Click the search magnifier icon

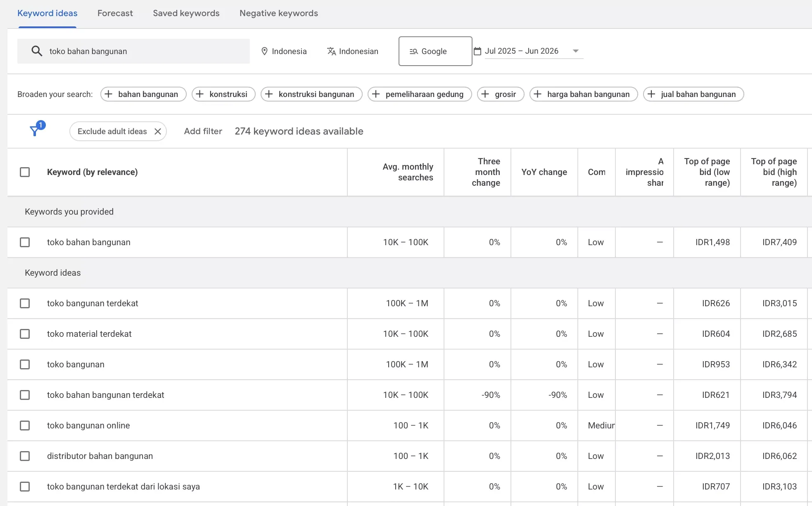[x=37, y=51]
